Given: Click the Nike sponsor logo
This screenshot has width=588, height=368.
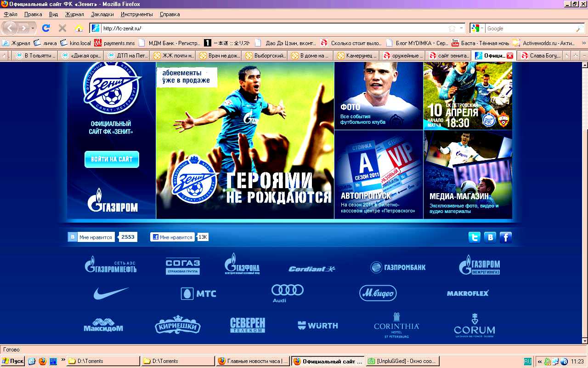Looking at the screenshot, I should click(x=111, y=293).
